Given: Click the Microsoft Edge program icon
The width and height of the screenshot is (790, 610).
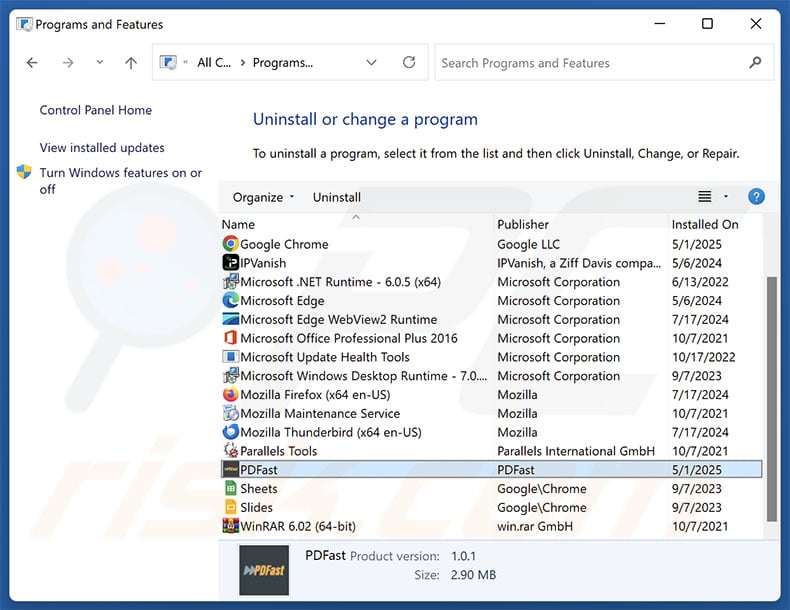Looking at the screenshot, I should point(230,300).
